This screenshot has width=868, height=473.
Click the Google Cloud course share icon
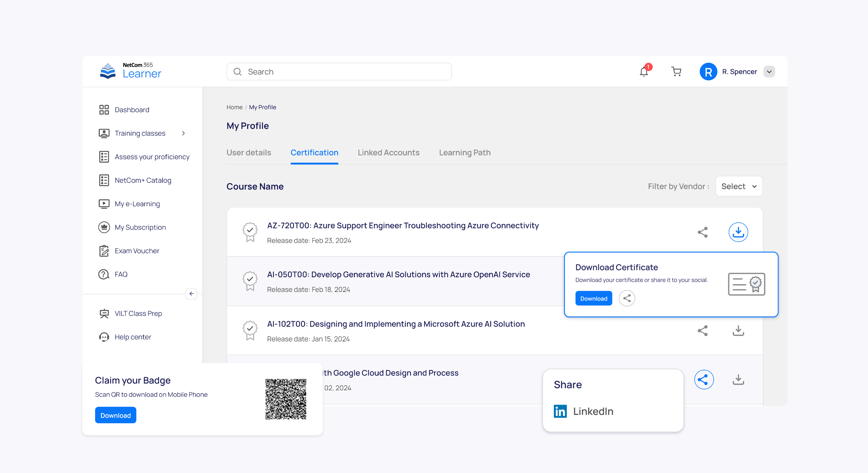click(704, 380)
